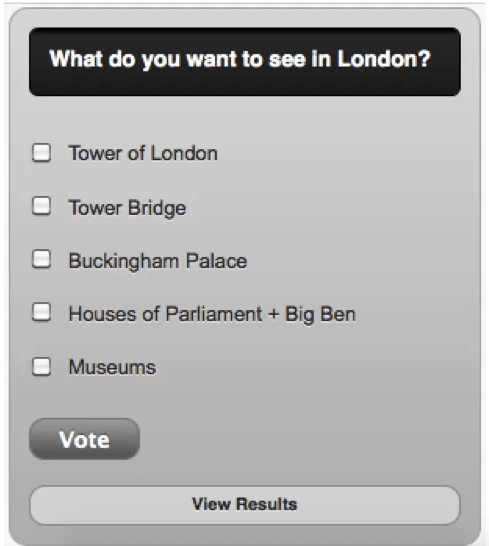Click the "Buckingham Palace" option label
The width and height of the screenshot is (489, 546).
pos(158,261)
